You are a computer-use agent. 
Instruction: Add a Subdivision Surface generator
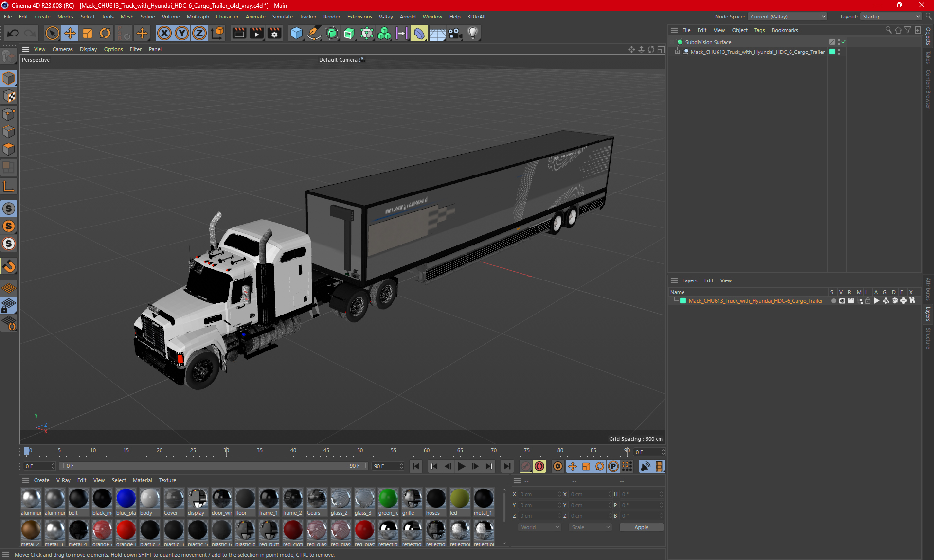(332, 33)
